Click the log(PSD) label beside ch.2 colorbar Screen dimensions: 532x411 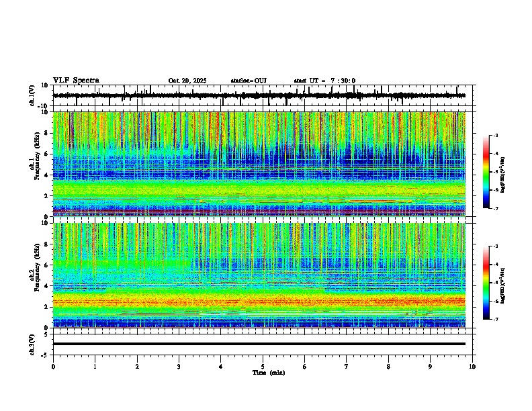point(503,285)
